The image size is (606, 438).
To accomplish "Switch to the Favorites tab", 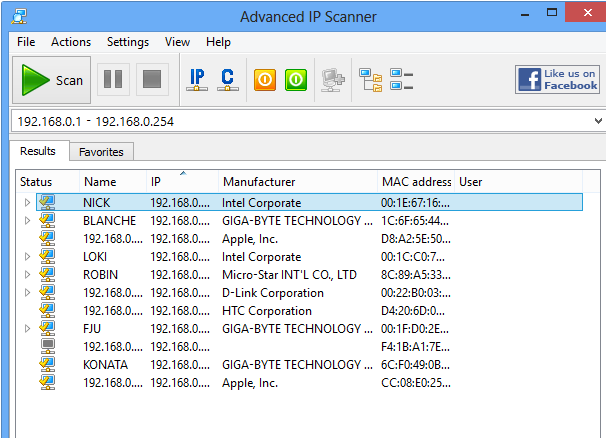I will pos(101,152).
